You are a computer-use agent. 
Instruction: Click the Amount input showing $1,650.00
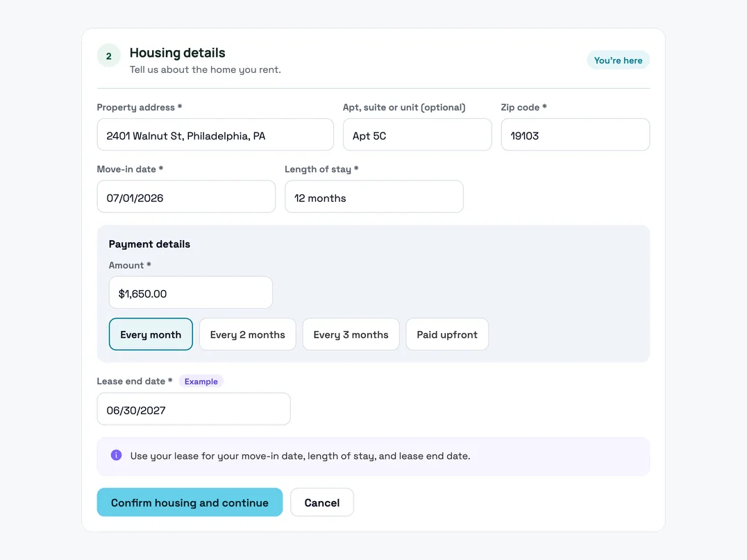(190, 293)
